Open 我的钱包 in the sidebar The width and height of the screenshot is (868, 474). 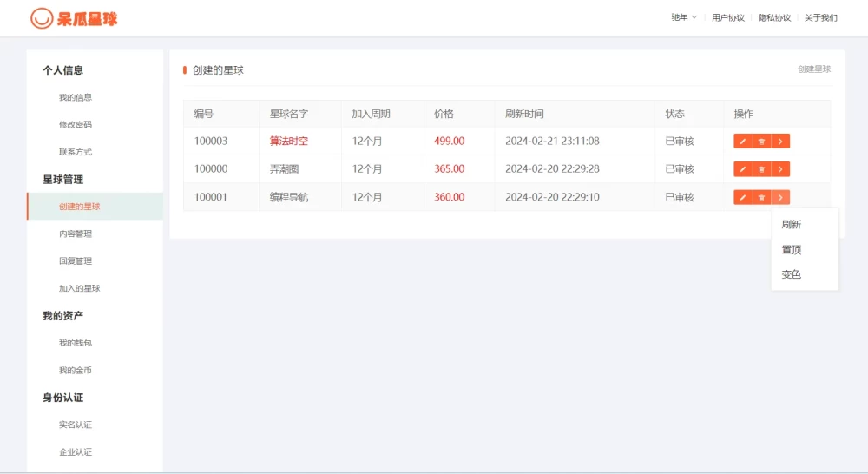pos(76,343)
